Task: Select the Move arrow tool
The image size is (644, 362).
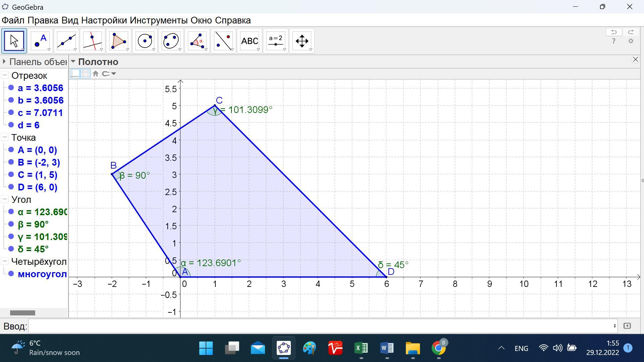Action: coord(14,41)
